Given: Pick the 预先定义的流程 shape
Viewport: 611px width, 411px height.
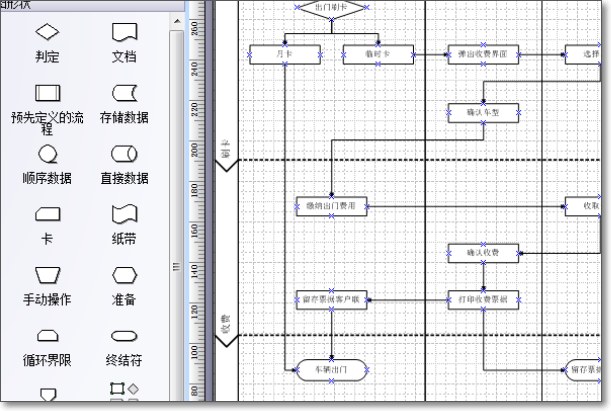Looking at the screenshot, I should point(48,93).
